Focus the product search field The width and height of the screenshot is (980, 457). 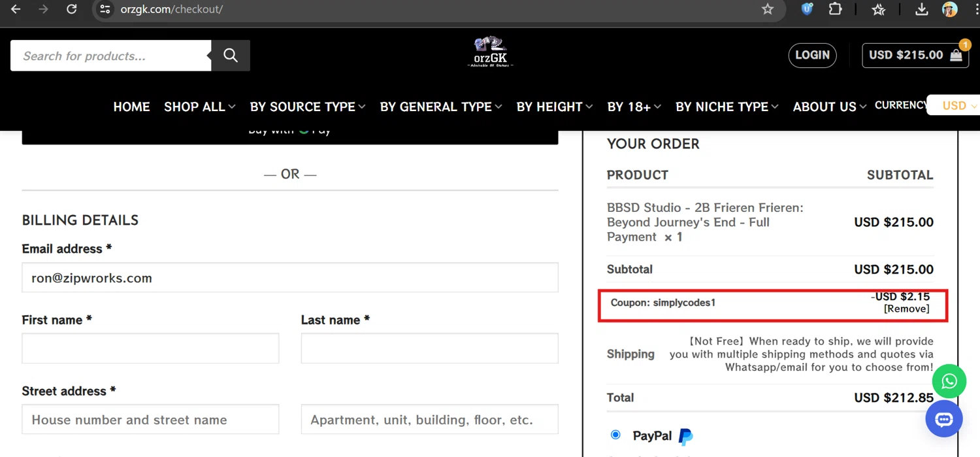[x=110, y=56]
